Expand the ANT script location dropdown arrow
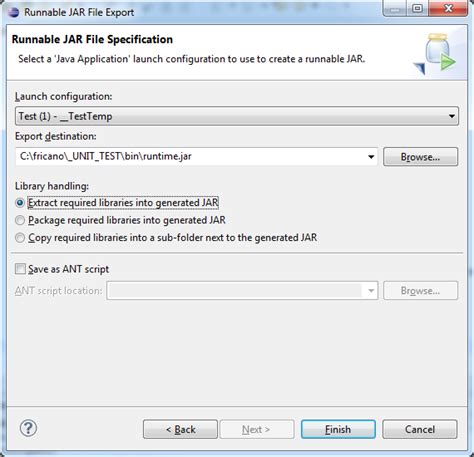The width and height of the screenshot is (474, 457). [x=371, y=291]
